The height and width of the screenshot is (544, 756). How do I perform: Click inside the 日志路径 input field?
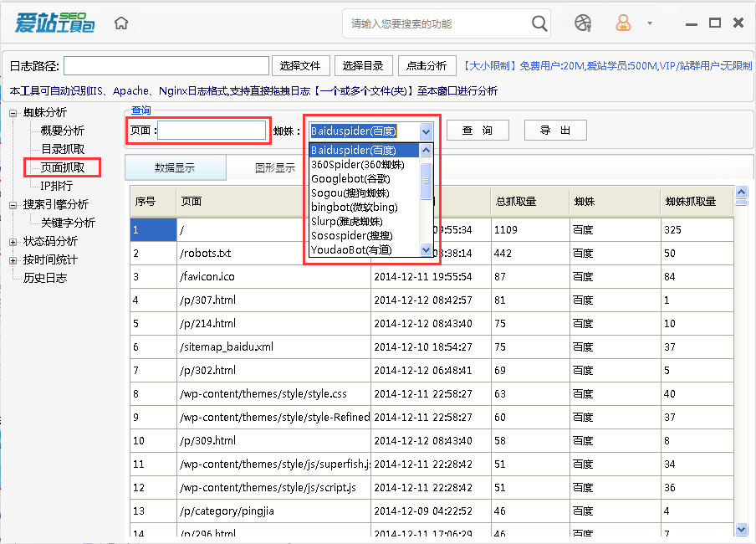(x=166, y=65)
